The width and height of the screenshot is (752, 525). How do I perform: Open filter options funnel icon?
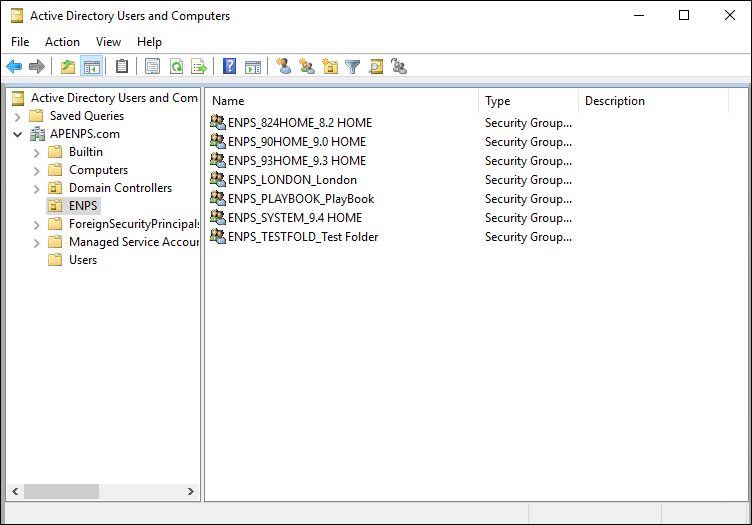click(x=352, y=66)
